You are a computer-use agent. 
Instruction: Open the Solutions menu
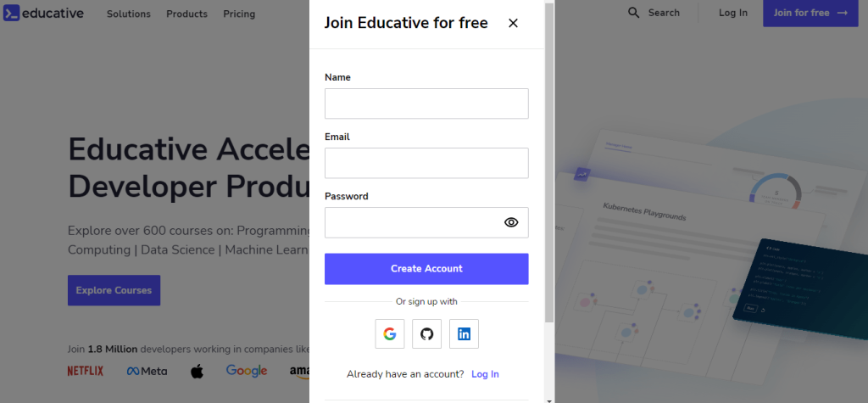129,14
